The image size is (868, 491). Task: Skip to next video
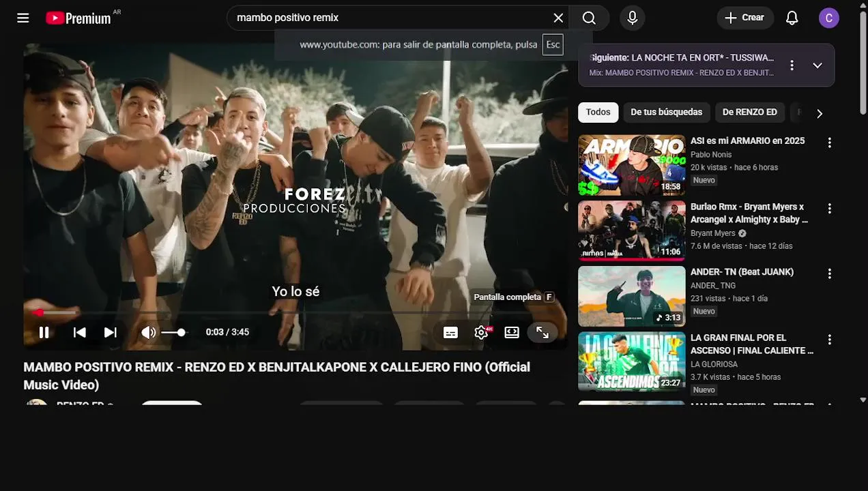111,332
